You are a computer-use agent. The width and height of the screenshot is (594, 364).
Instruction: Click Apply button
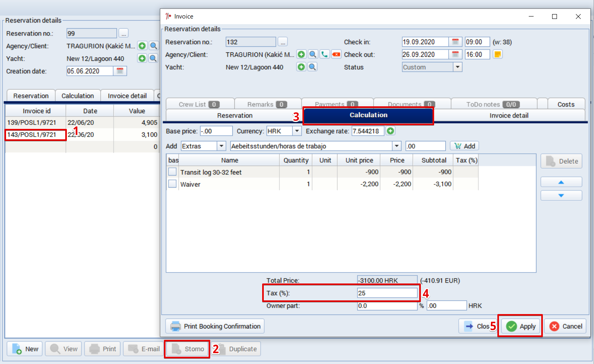(521, 326)
